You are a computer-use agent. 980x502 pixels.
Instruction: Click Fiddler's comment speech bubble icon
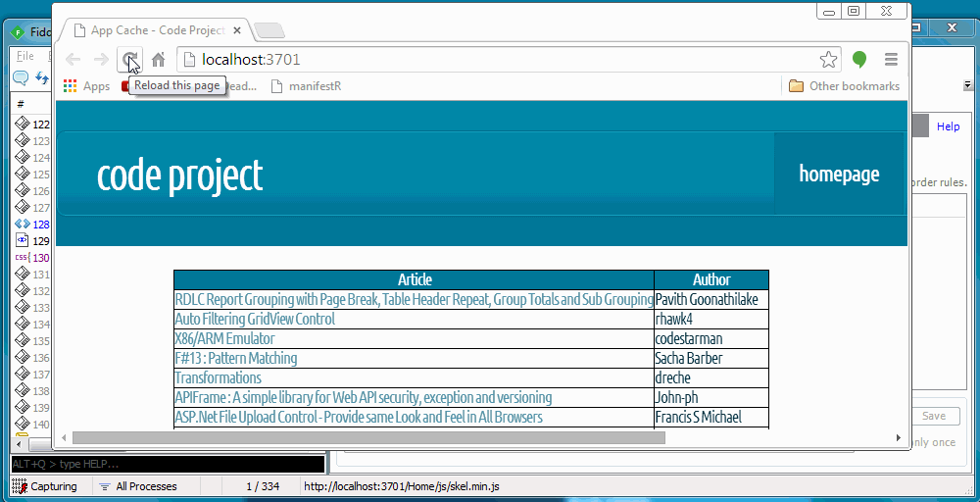click(x=21, y=77)
